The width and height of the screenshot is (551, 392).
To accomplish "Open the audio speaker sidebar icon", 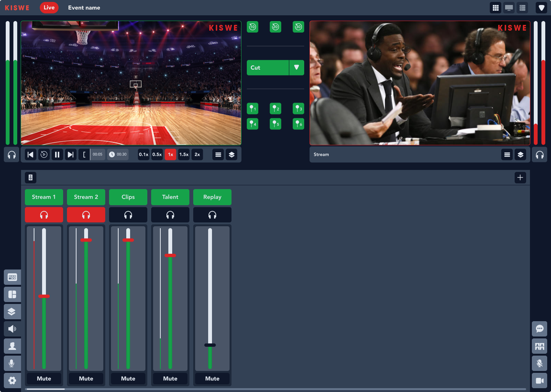I will point(12,329).
